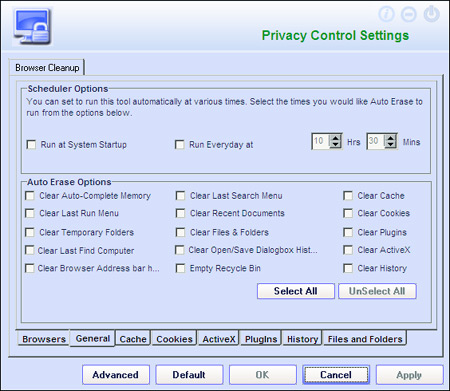The height and width of the screenshot is (391, 450).
Task: Open Advanced settings button
Action: (x=116, y=375)
